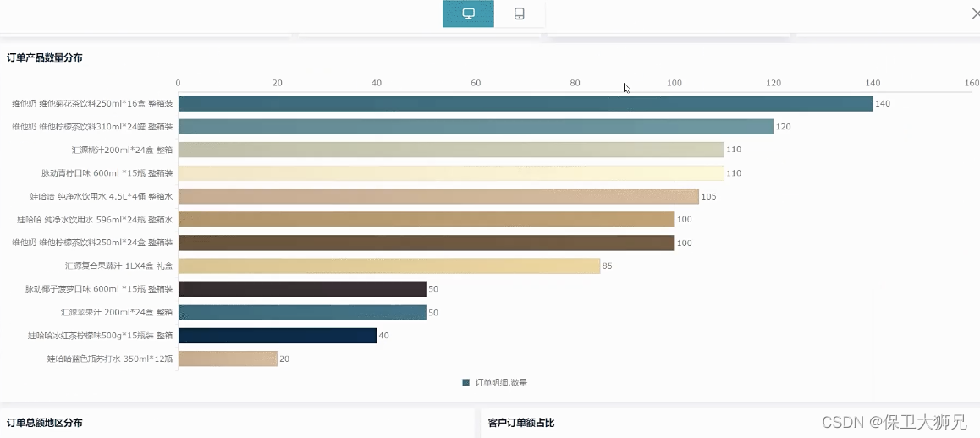This screenshot has height=438, width=980.
Task: Switch to desktop preview mode
Action: (x=468, y=14)
